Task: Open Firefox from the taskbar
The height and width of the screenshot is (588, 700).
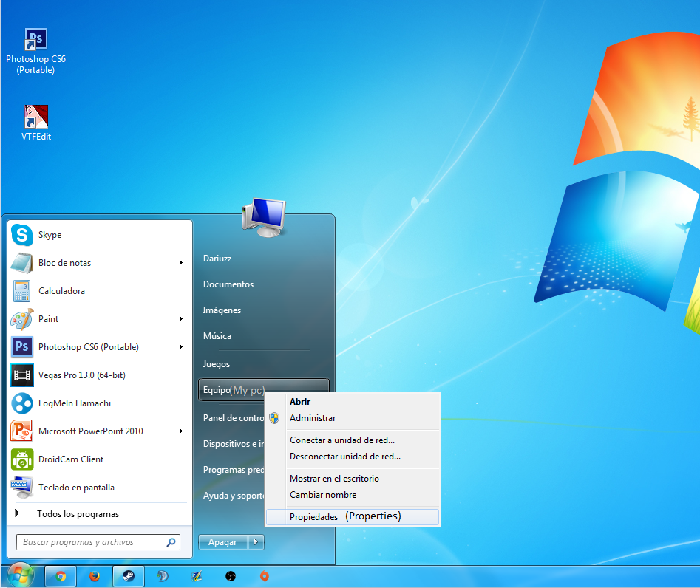Action: [94, 576]
